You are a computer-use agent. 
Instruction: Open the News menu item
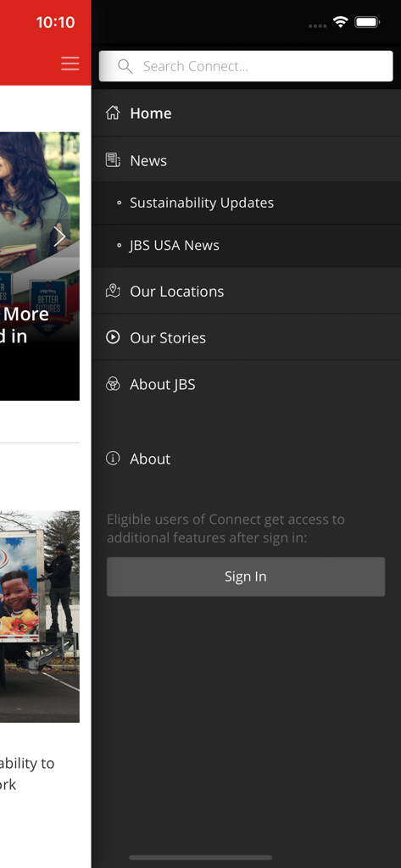point(247,160)
